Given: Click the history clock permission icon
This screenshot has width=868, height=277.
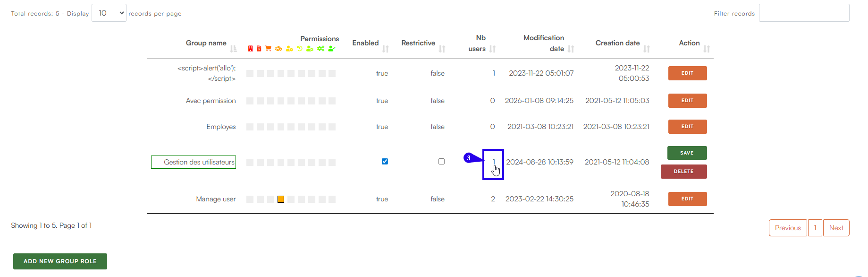Looking at the screenshot, I should point(300,49).
